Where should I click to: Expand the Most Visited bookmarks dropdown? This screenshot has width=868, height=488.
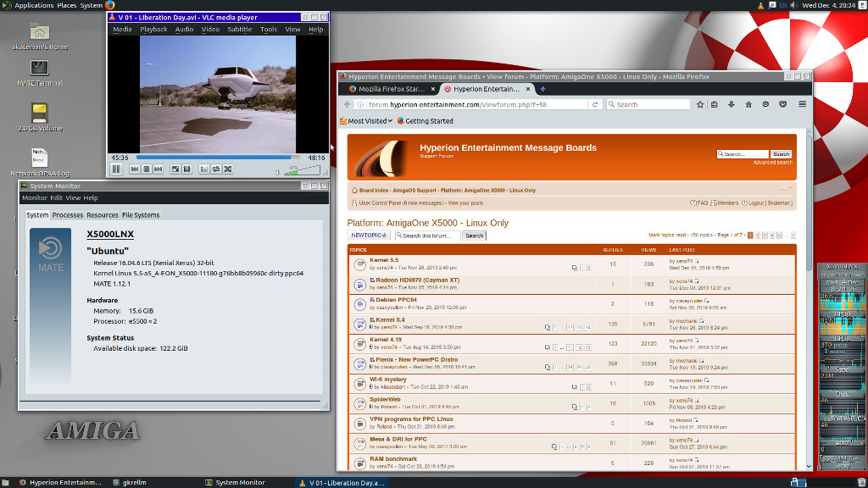click(x=366, y=121)
